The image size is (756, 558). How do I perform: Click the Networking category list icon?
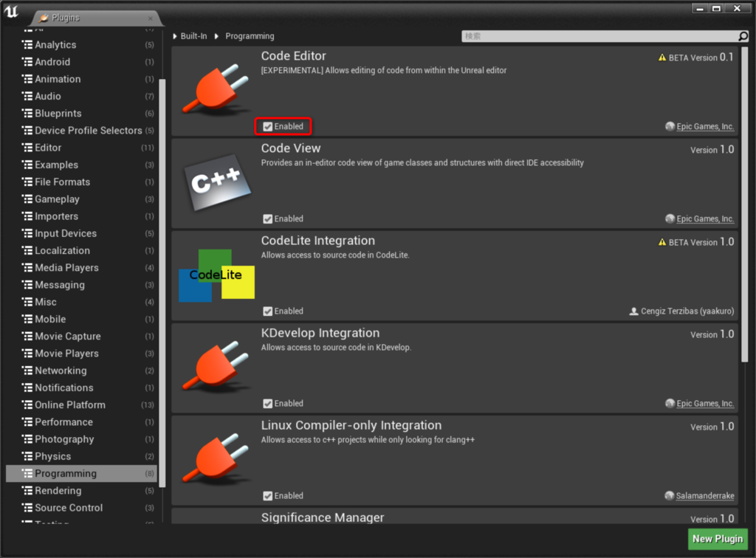pos(27,371)
